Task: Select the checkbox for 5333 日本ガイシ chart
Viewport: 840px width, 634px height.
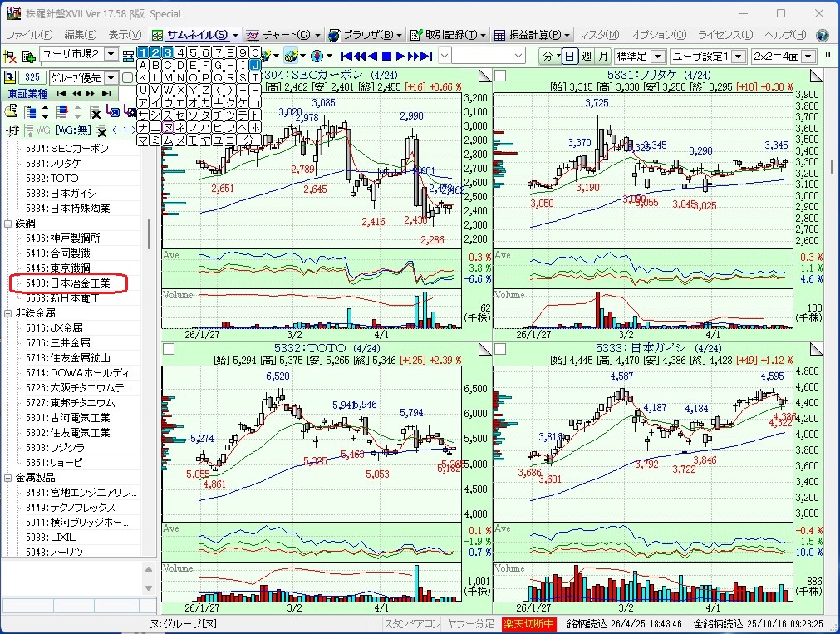Action: click(x=500, y=348)
